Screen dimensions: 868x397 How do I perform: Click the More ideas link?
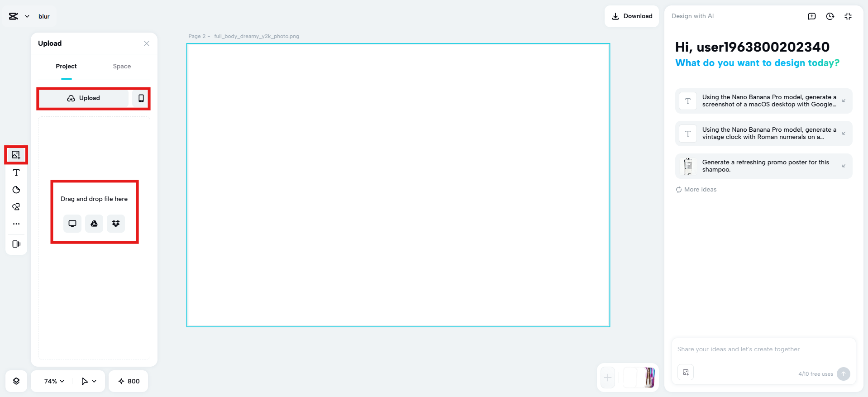tap(696, 190)
